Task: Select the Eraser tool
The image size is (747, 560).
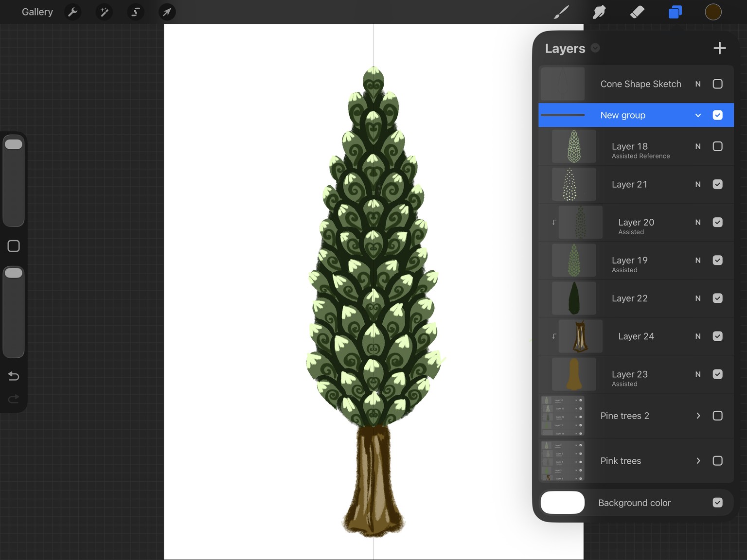Action: pyautogui.click(x=637, y=12)
